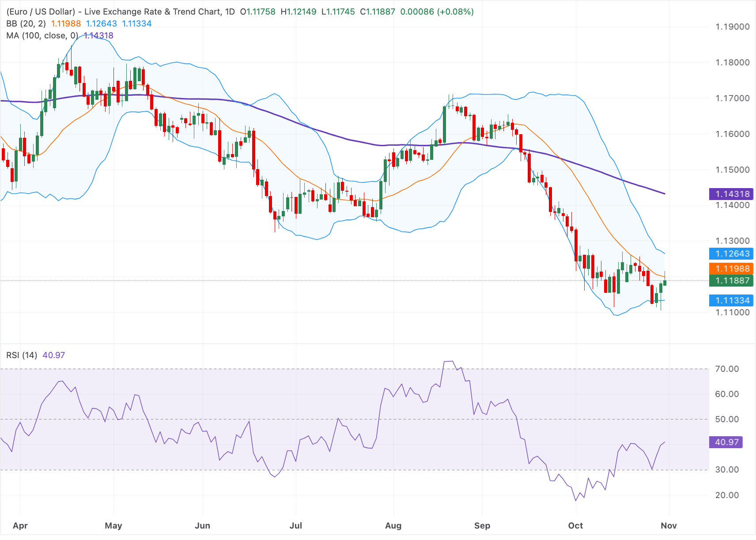Select the MA (100, close, 0) indicator label

pyautogui.click(x=42, y=35)
